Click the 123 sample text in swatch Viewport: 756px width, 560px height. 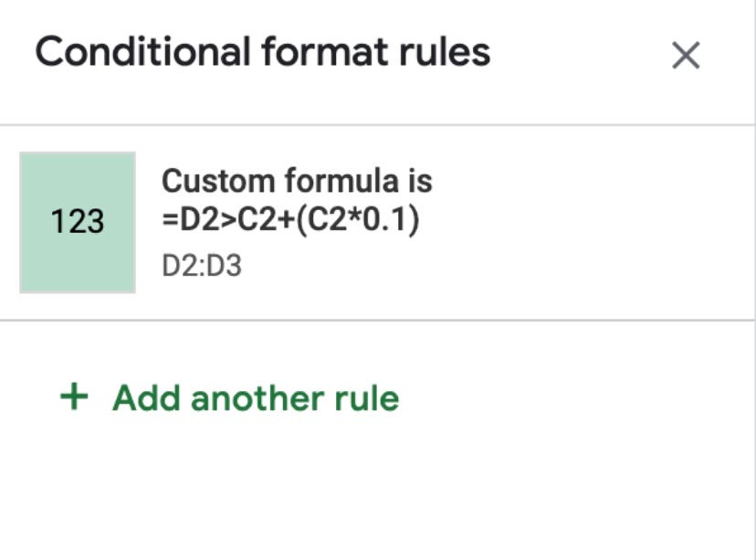(x=77, y=222)
